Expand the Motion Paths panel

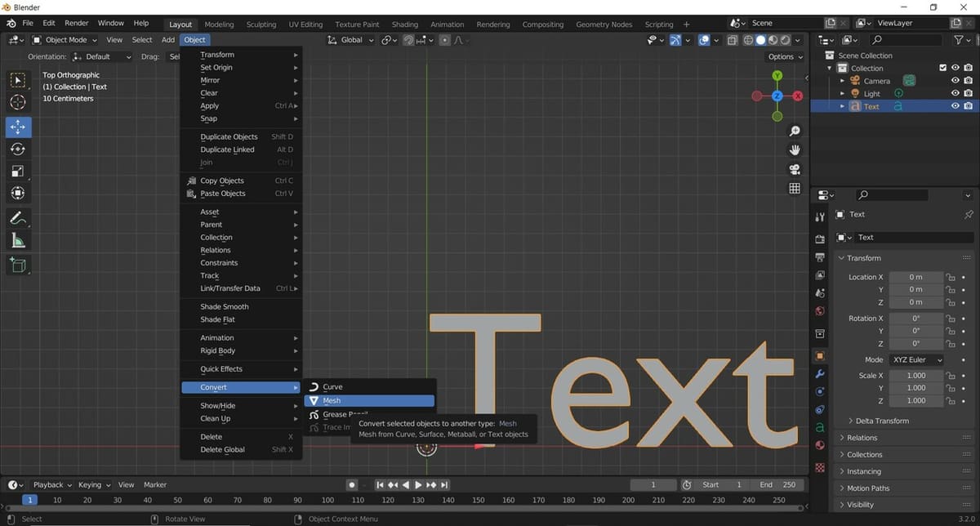[868, 488]
